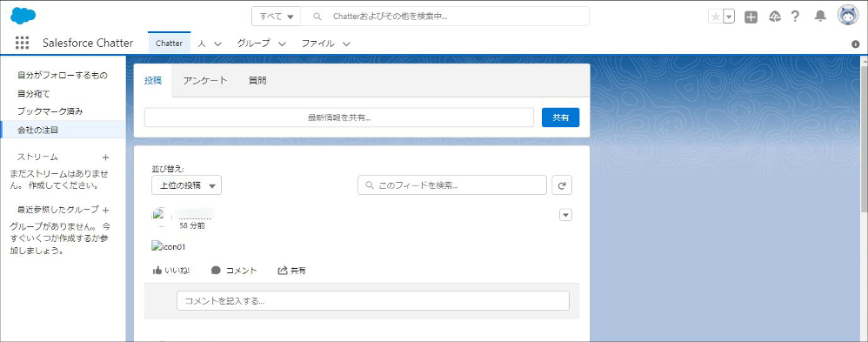Add a new stream with the plus icon
The image size is (868, 342).
[x=106, y=158]
